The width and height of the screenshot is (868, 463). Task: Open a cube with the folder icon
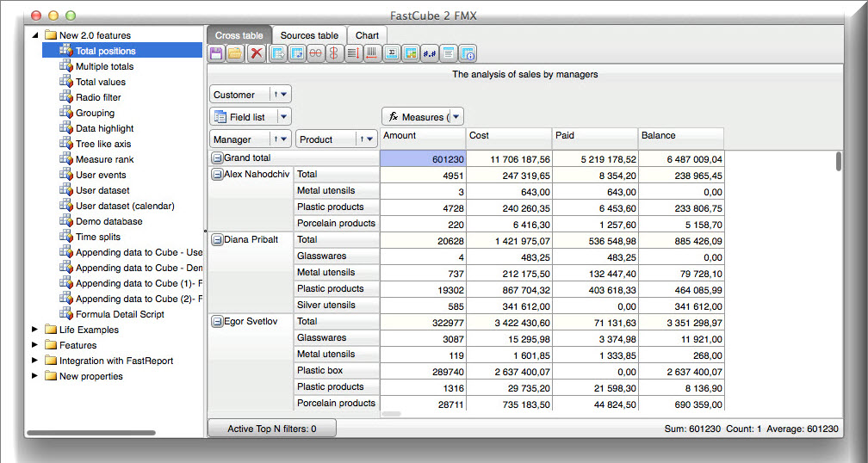[235, 53]
